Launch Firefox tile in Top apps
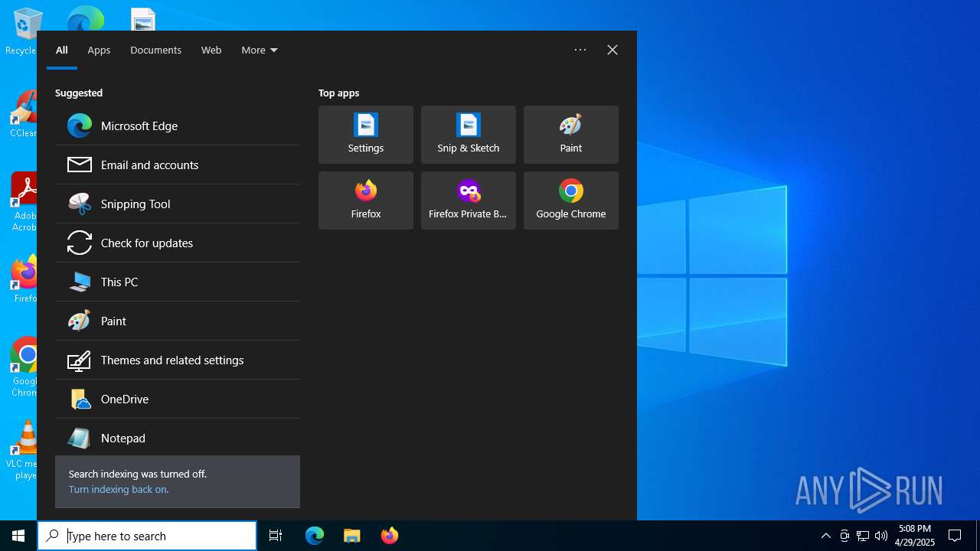 coord(366,201)
